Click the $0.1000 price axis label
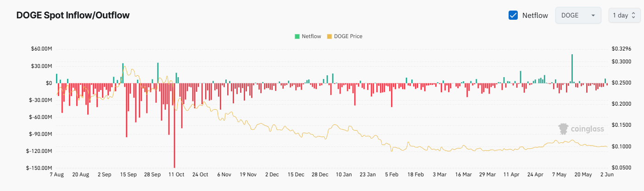 click(x=622, y=146)
